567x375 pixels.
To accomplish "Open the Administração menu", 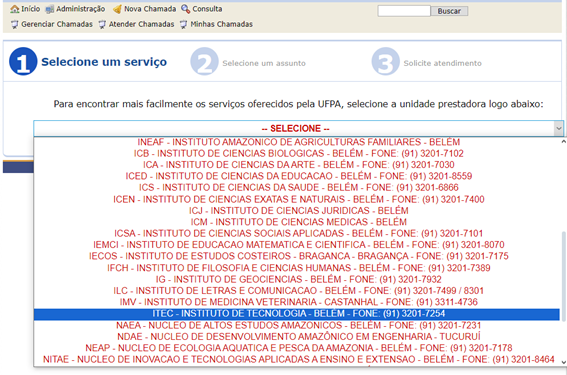I will point(81,9).
